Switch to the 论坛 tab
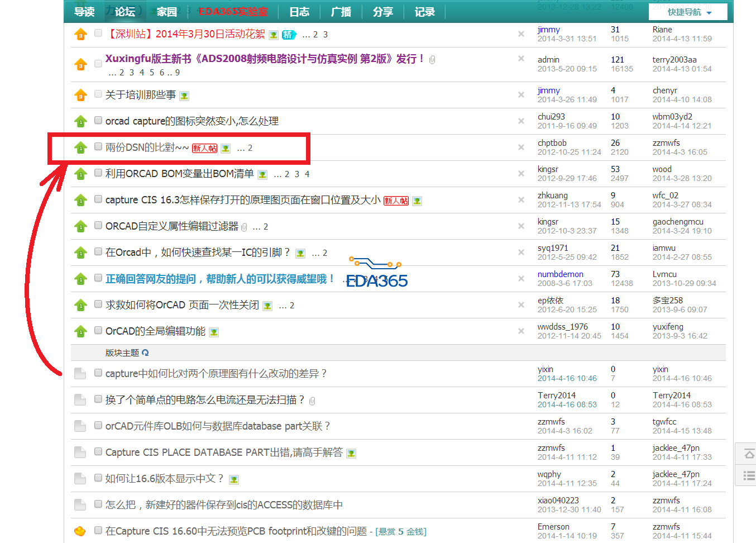Image resolution: width=756 pixels, height=543 pixels. tap(125, 12)
